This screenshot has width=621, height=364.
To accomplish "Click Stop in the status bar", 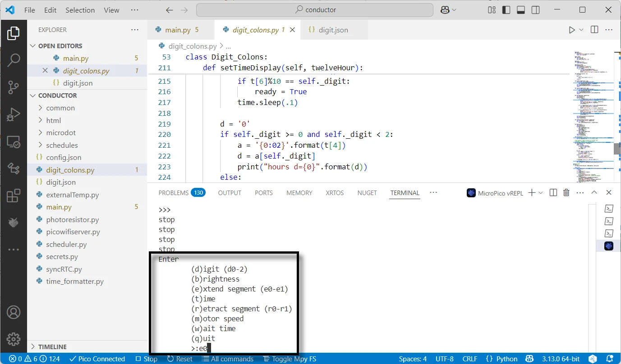I will [147, 359].
